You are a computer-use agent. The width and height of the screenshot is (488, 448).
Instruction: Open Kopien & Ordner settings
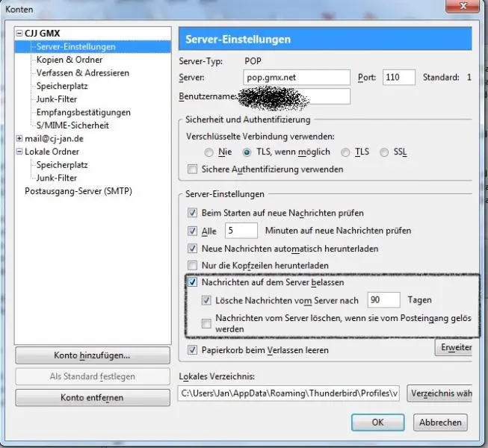click(70, 60)
